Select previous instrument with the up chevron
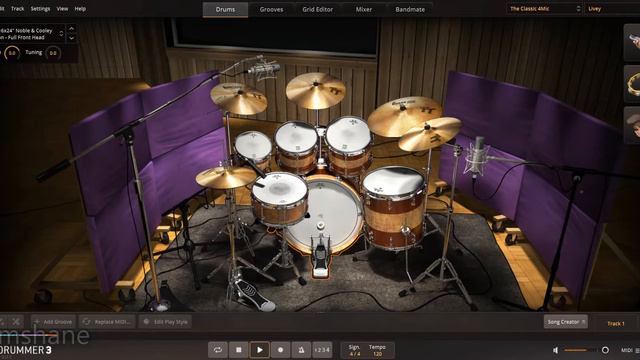The height and width of the screenshot is (360, 640). point(71,29)
